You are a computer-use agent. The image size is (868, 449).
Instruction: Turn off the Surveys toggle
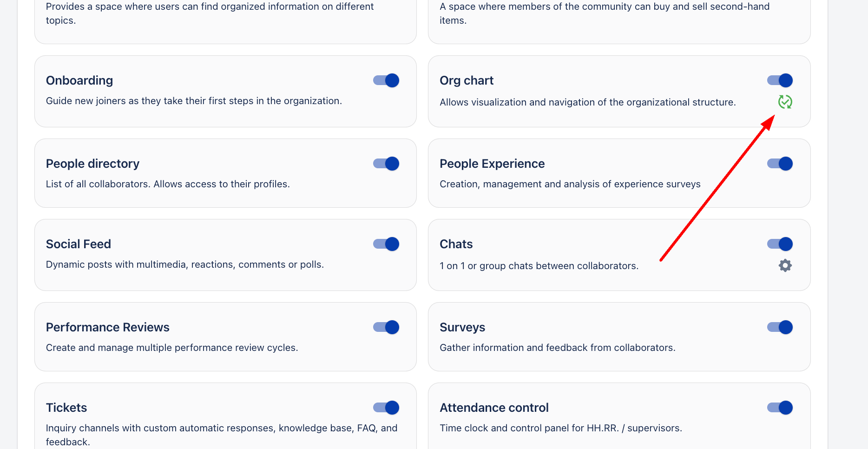coord(780,327)
